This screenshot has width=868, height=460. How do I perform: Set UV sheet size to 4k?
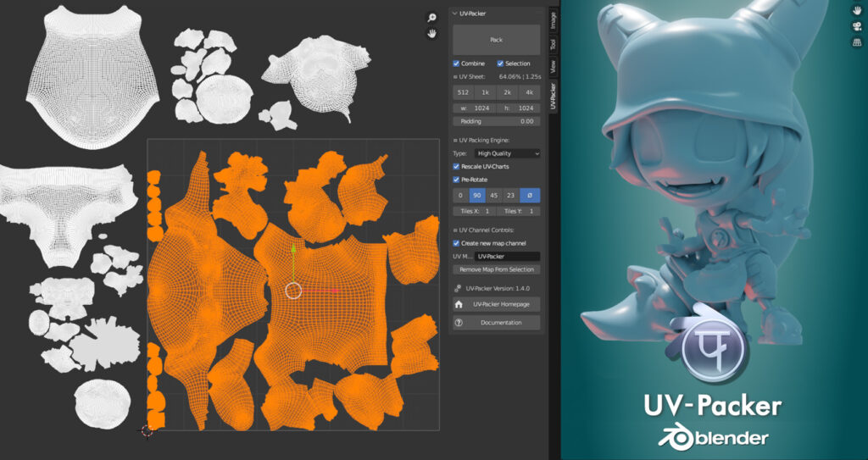coord(530,92)
